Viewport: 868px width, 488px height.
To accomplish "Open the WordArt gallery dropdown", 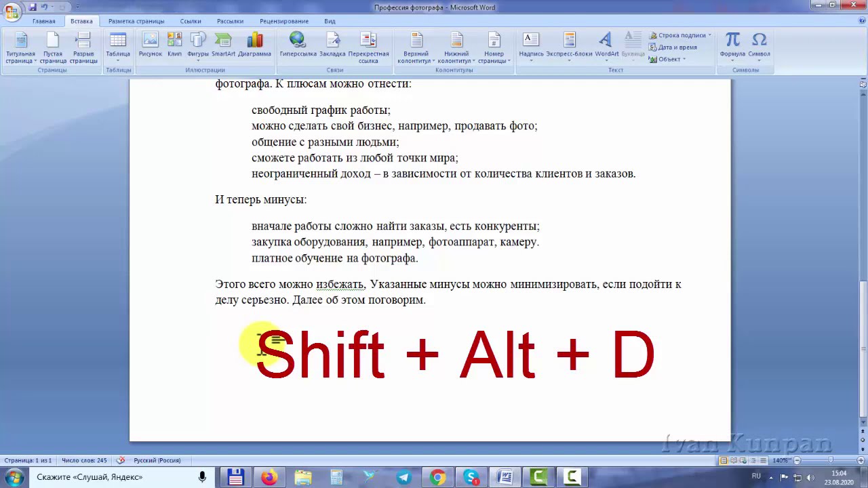I will pyautogui.click(x=607, y=48).
